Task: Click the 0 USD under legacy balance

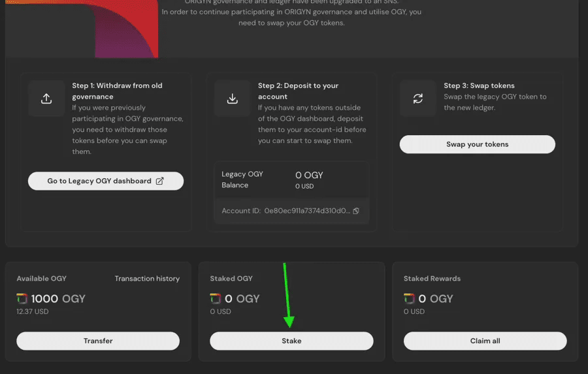Action: point(304,186)
